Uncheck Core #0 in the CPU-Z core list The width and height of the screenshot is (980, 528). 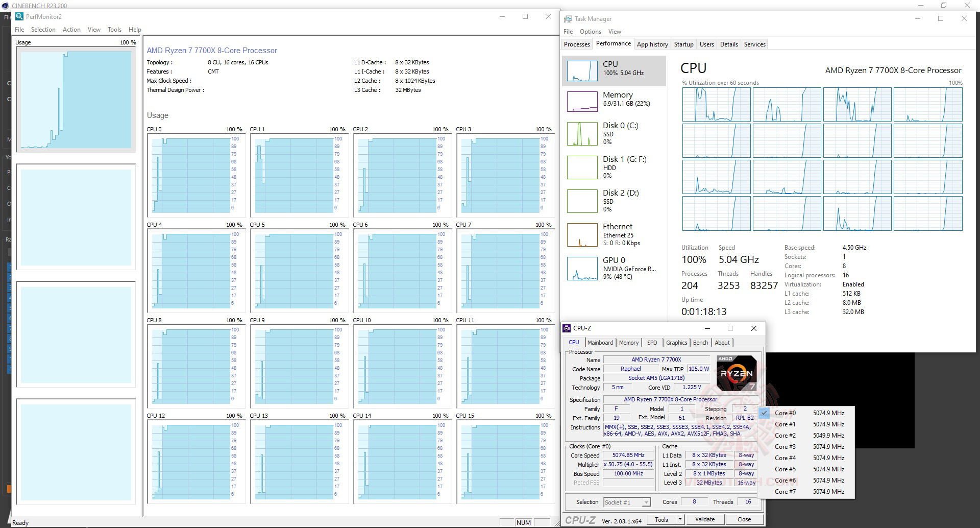pos(806,413)
